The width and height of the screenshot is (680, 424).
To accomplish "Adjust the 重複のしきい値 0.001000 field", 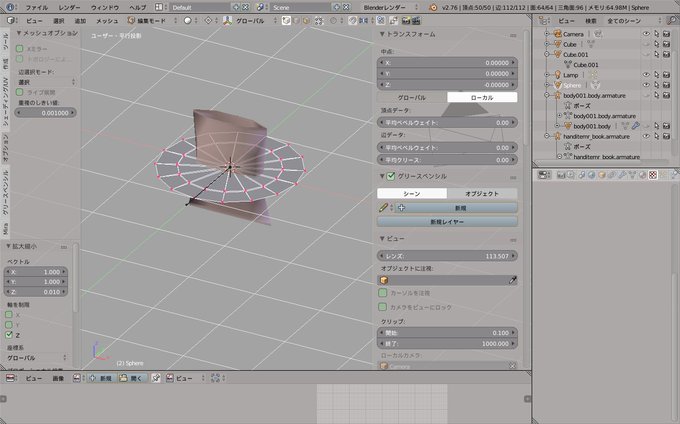I will [46, 113].
